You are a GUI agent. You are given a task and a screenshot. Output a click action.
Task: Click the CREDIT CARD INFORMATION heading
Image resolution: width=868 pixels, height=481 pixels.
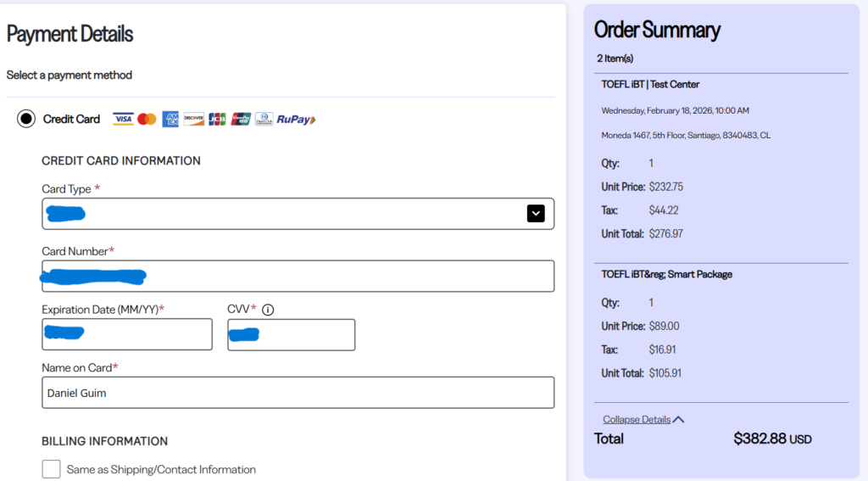pos(121,160)
